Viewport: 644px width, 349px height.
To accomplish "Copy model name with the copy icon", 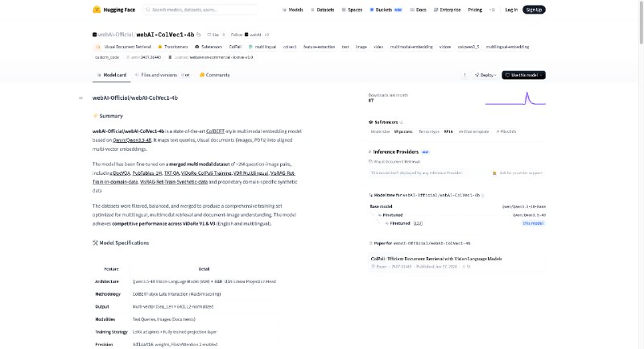I will (x=199, y=35).
